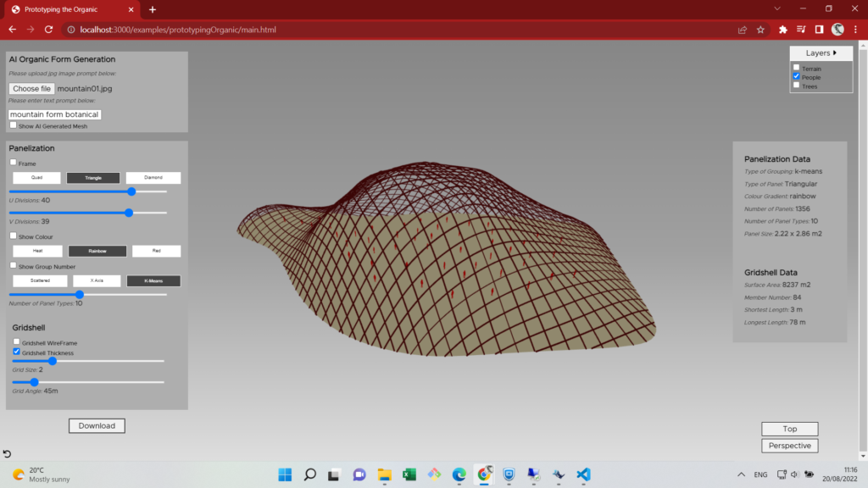
Task: Uncheck the Gridshell Thickness checkbox
Action: (16, 352)
